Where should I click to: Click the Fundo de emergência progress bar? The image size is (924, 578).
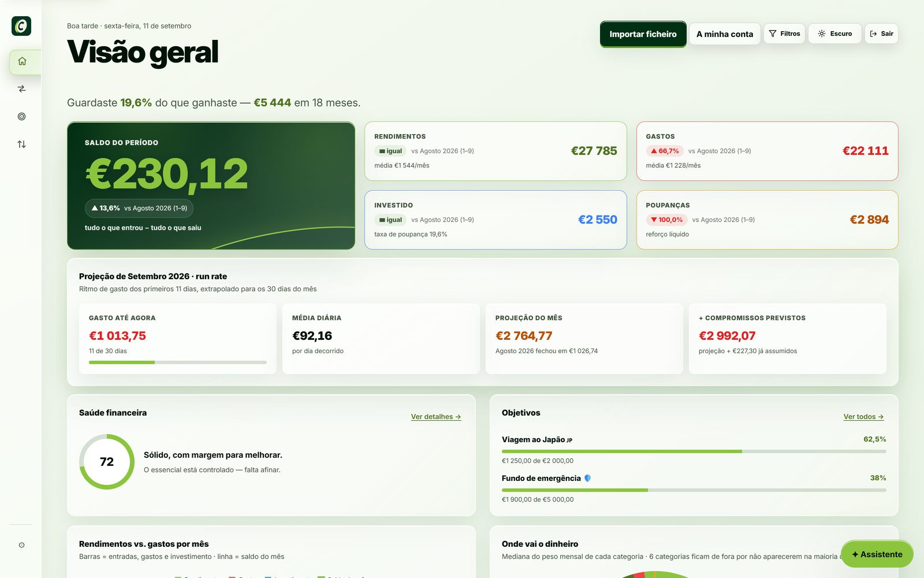(694, 490)
